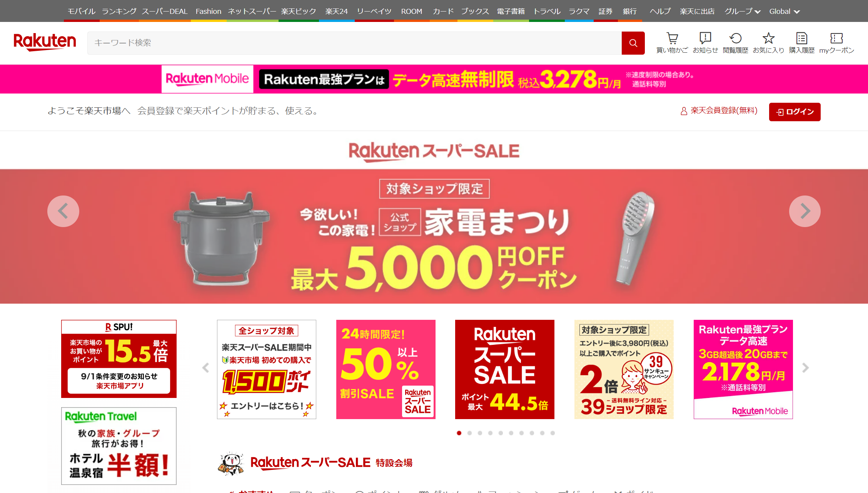The height and width of the screenshot is (493, 868).
Task: Open 楽天会員登録(無料) registration link
Action: (719, 111)
